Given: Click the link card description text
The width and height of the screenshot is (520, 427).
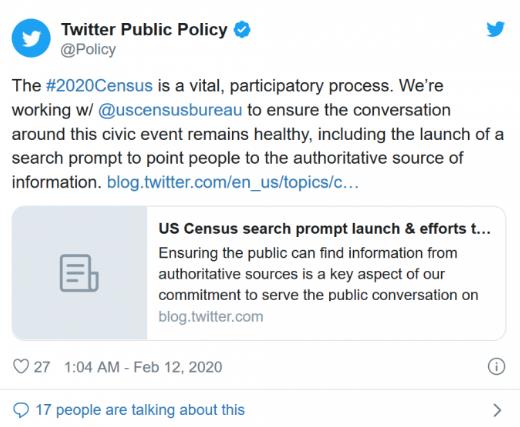Looking at the screenshot, I should click(x=318, y=274).
